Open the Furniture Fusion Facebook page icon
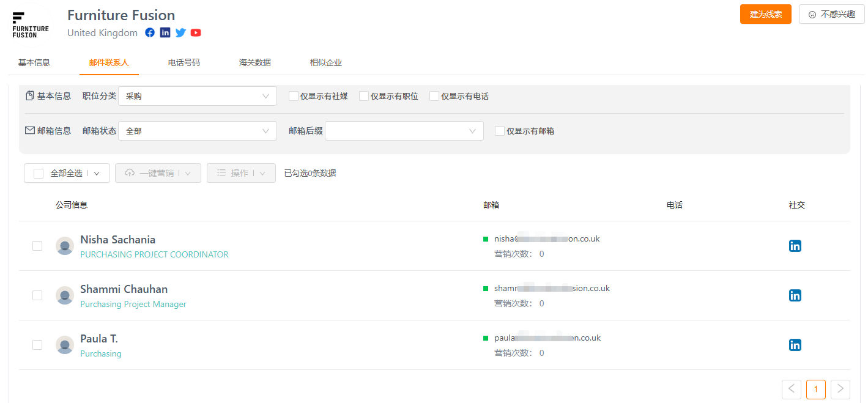Image resolution: width=868 pixels, height=403 pixels. 150,32
